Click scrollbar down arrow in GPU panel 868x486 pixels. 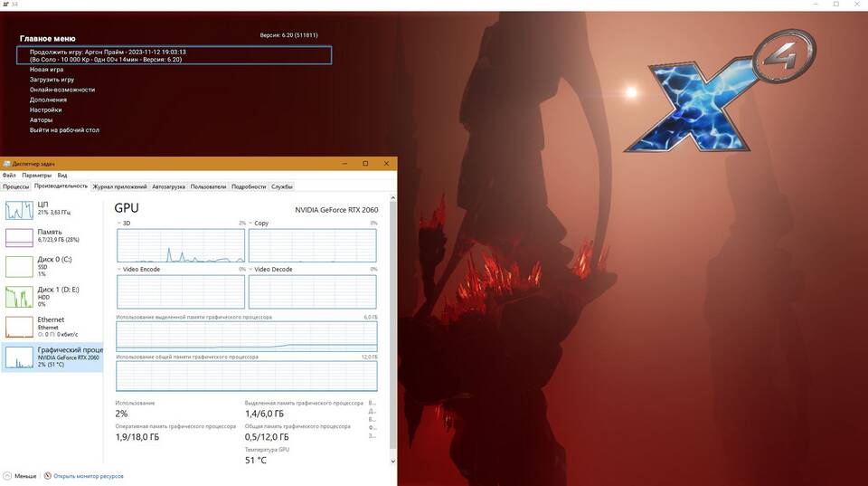point(393,461)
